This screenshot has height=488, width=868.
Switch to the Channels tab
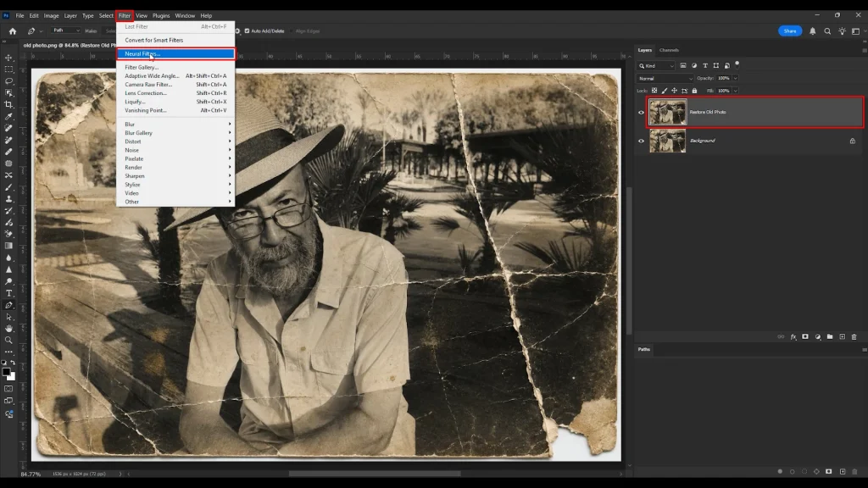click(x=669, y=50)
